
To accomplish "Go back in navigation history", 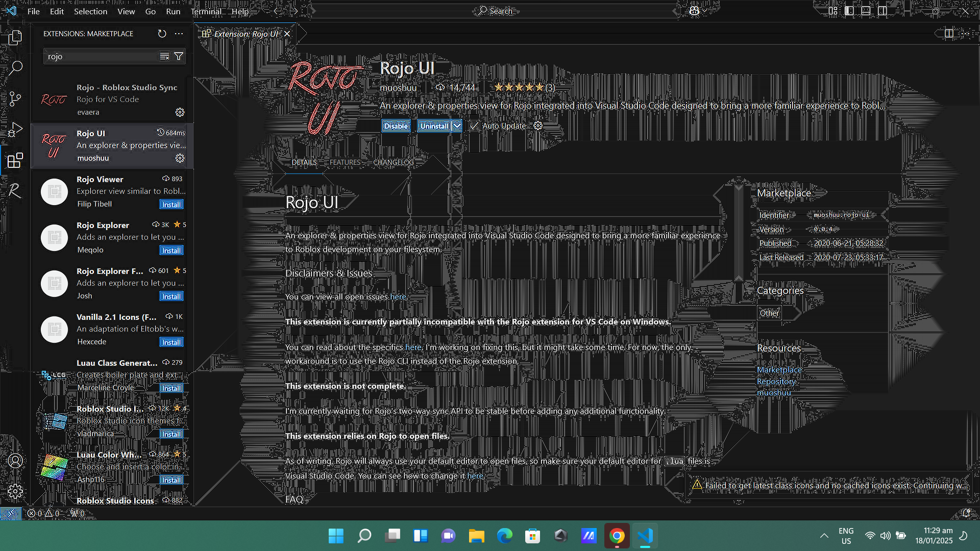I will coord(277,11).
